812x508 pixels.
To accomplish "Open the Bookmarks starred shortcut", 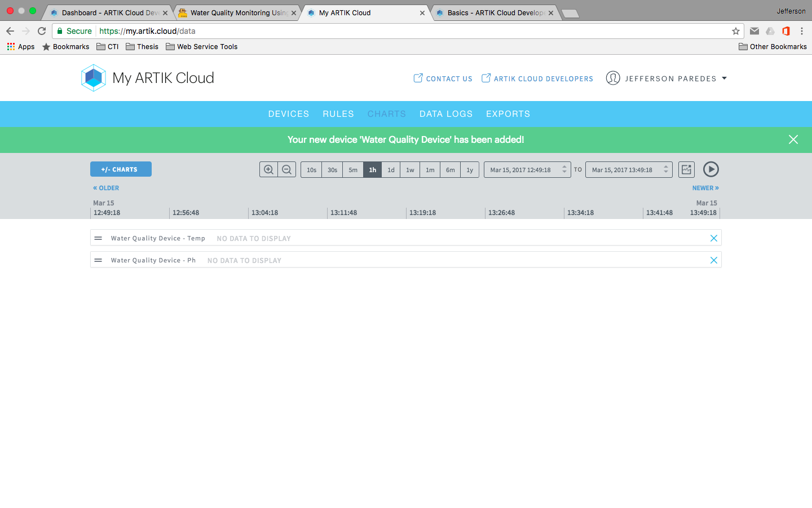I will point(65,47).
